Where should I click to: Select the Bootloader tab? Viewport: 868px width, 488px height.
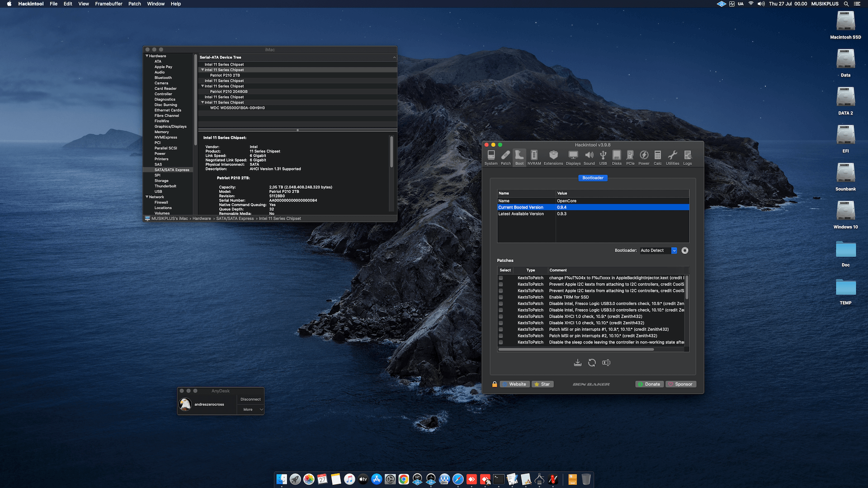pos(593,178)
